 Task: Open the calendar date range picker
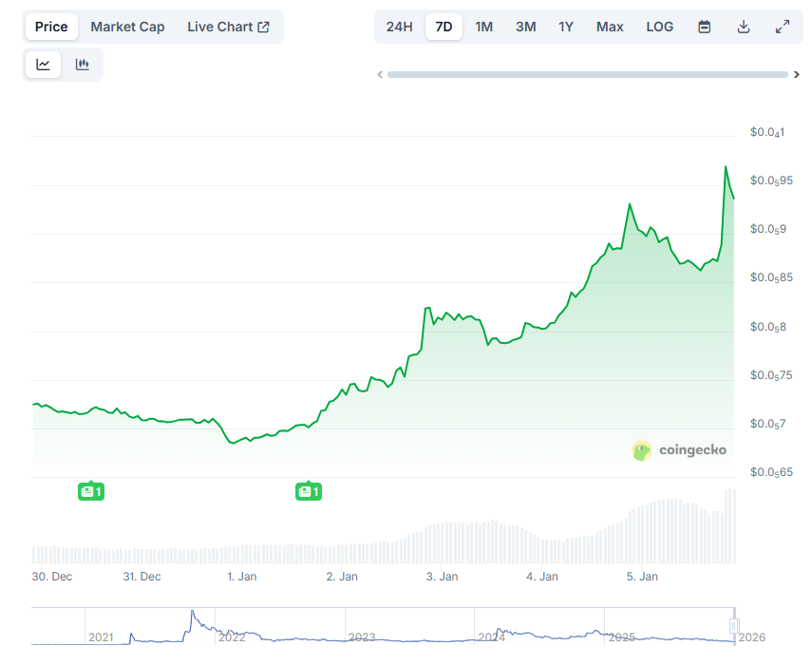pos(703,26)
